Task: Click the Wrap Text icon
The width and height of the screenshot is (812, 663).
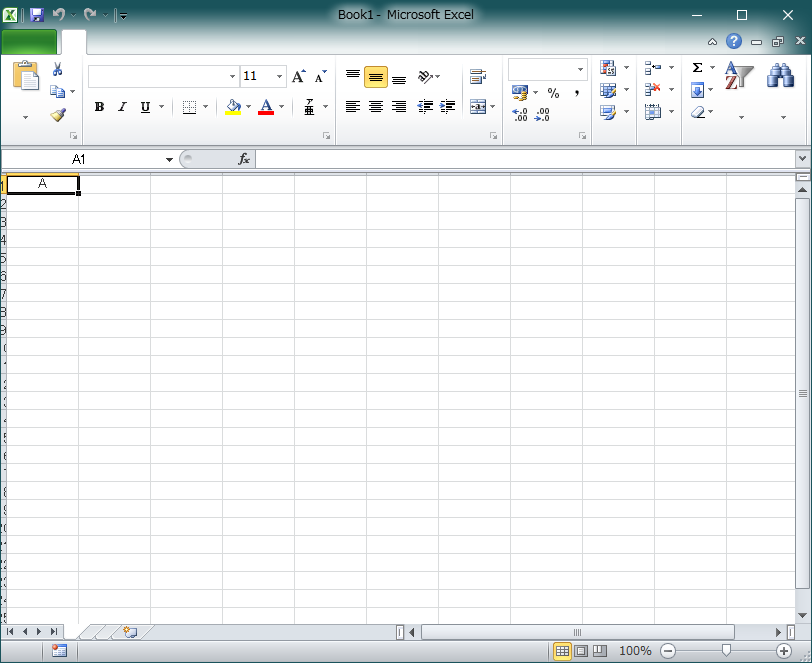Action: [477, 77]
